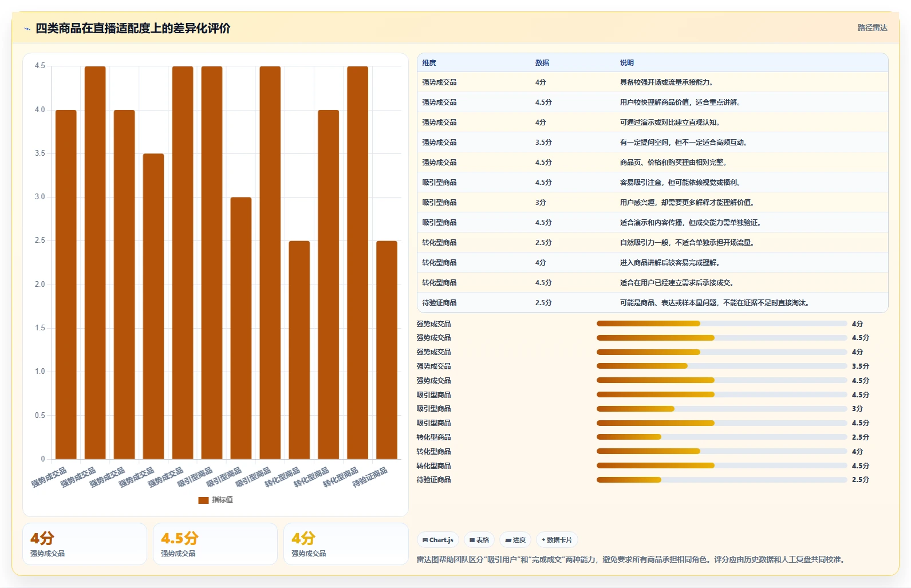
Task: Click the 转化型商品 chart bar at 2.5
Action: (x=299, y=350)
